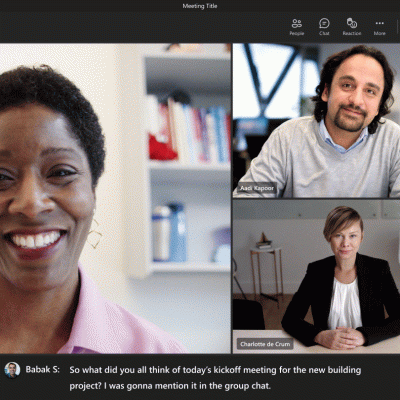The width and height of the screenshot is (400, 400).
Task: Click the Aadi Kapoor name label
Action: tap(257, 188)
